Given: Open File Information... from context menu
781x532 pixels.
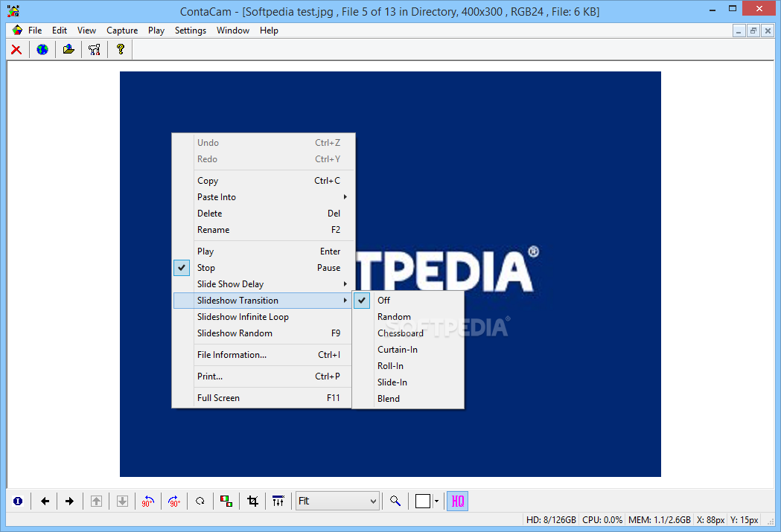Looking at the screenshot, I should (263, 355).
